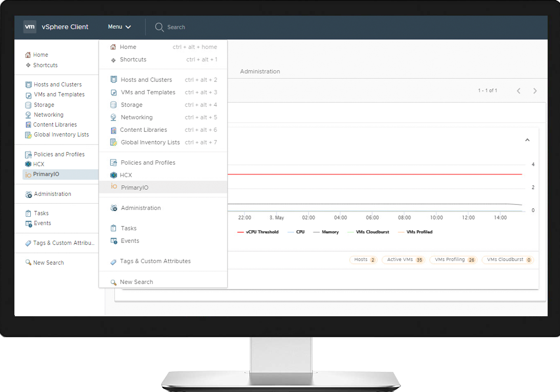Toggle VMs Cloudburst legend series
This screenshot has height=392, width=560.
point(368,232)
